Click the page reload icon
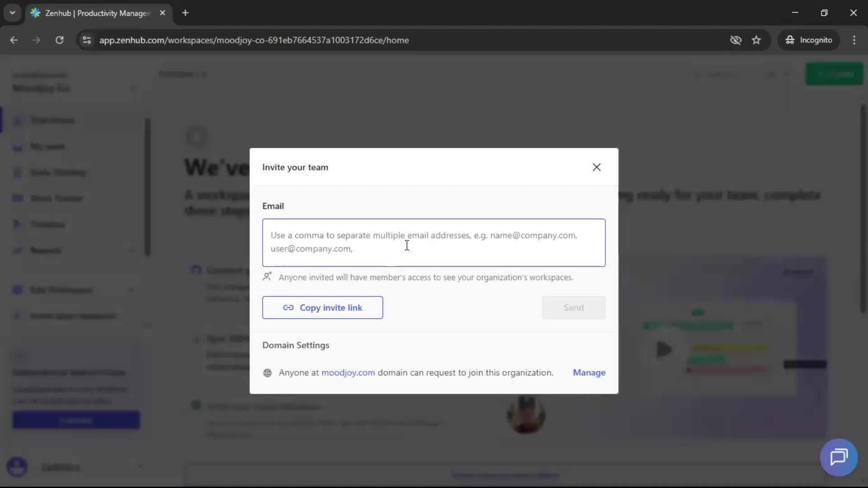868x488 pixels. click(59, 40)
